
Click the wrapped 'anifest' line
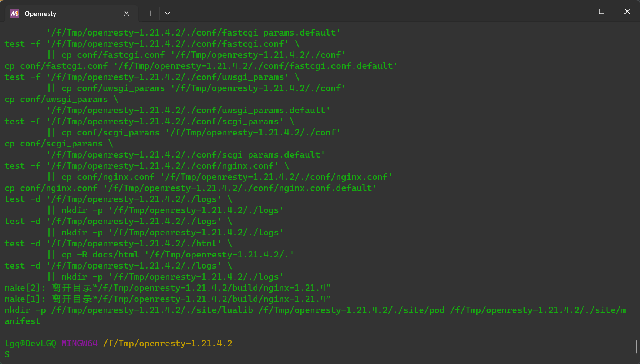click(x=22, y=321)
